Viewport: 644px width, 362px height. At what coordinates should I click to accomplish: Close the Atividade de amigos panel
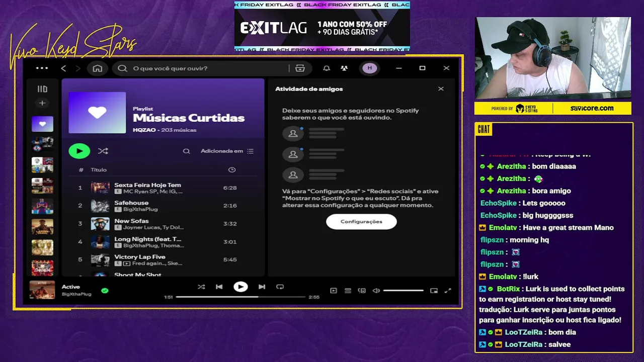(441, 89)
